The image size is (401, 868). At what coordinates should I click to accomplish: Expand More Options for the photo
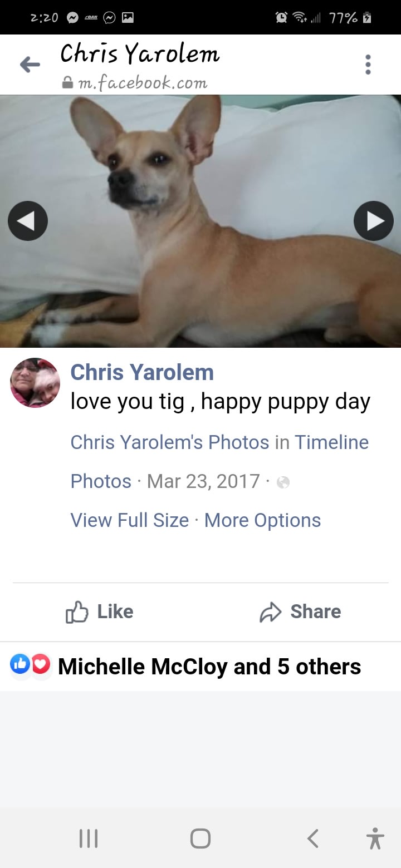(263, 520)
